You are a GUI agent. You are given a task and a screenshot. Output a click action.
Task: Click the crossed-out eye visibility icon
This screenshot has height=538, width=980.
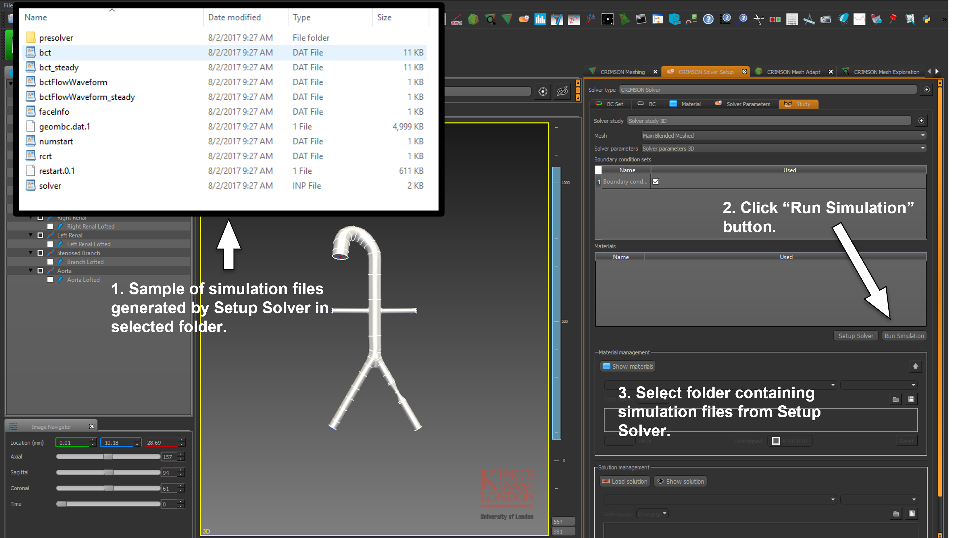click(562, 91)
